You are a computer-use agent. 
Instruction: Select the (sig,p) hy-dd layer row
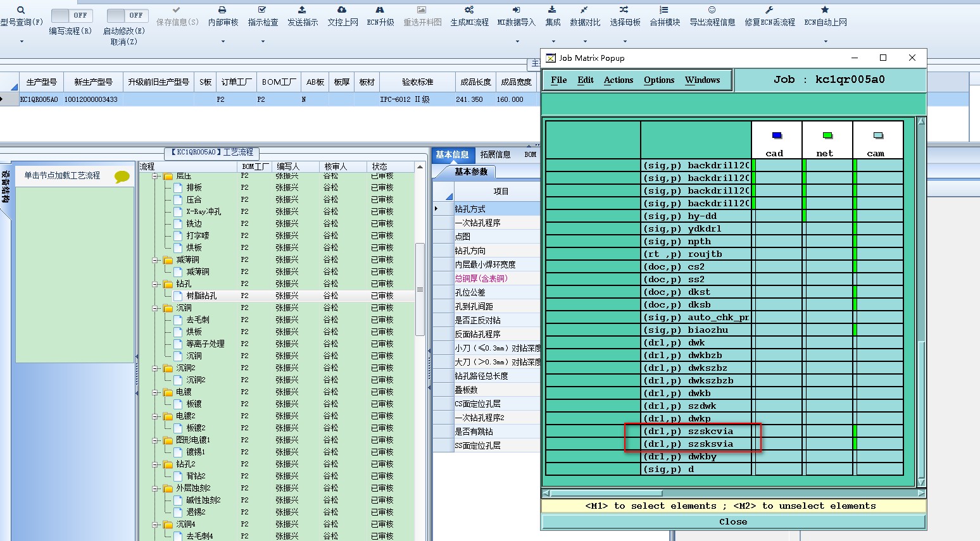pyautogui.click(x=696, y=216)
